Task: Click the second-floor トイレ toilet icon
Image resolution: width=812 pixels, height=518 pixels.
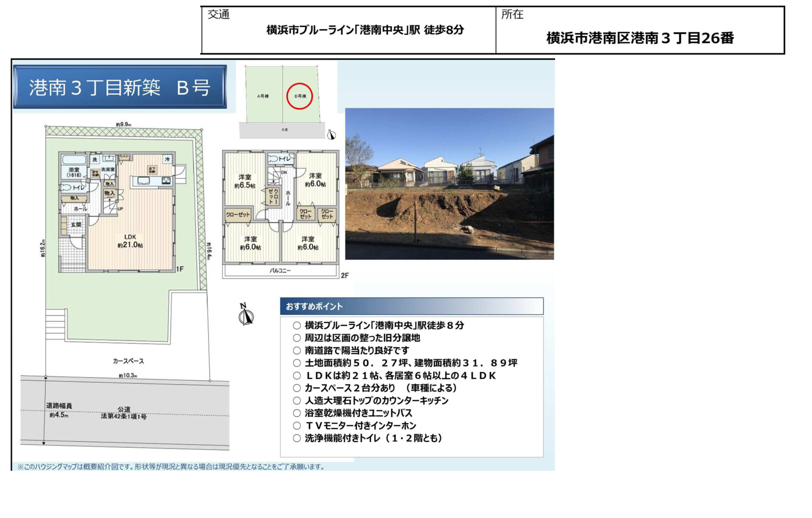Action: (x=273, y=159)
